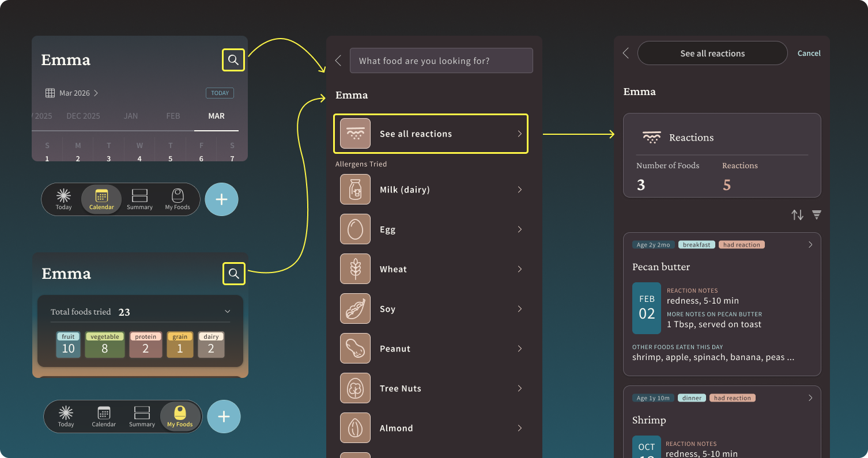Viewport: 868px width, 458px height.
Task: Open the calendar grid icon beside Mar 2026
Action: click(x=50, y=93)
